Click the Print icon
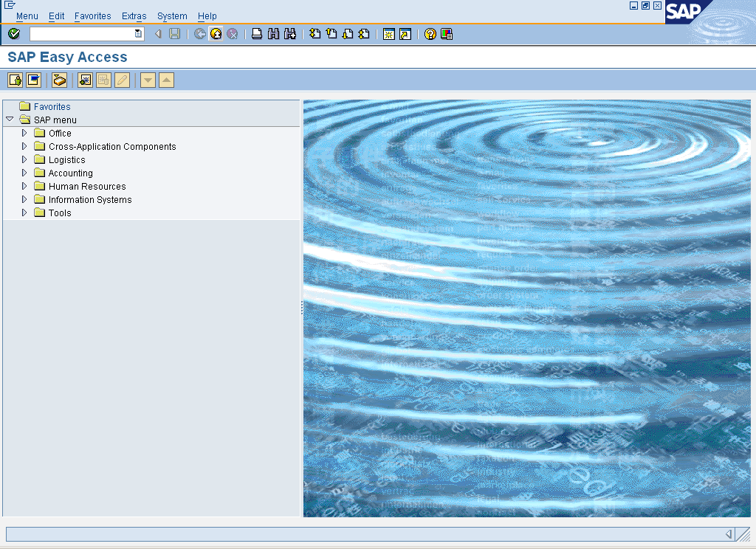The height and width of the screenshot is (549, 756). coord(257,34)
